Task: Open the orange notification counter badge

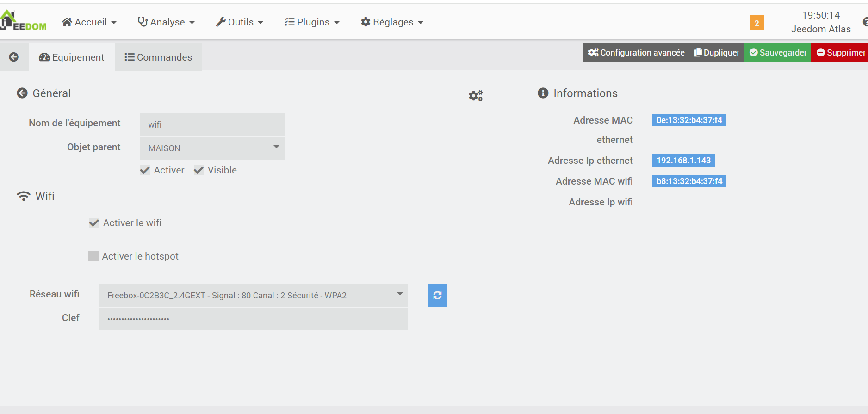Action: tap(756, 23)
